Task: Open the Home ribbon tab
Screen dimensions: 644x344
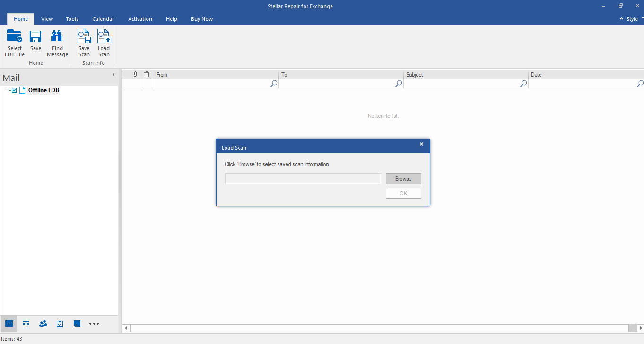Action: [x=21, y=19]
